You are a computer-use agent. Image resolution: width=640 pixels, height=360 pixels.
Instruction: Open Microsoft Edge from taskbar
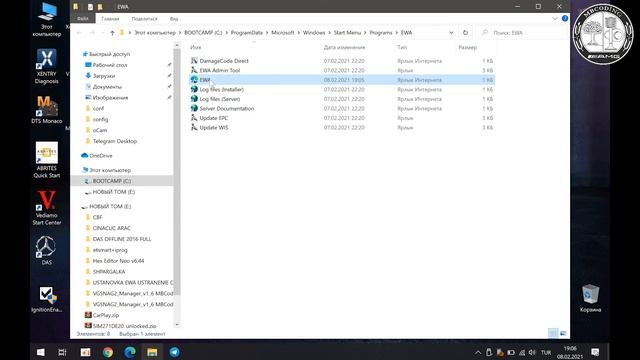(x=130, y=352)
